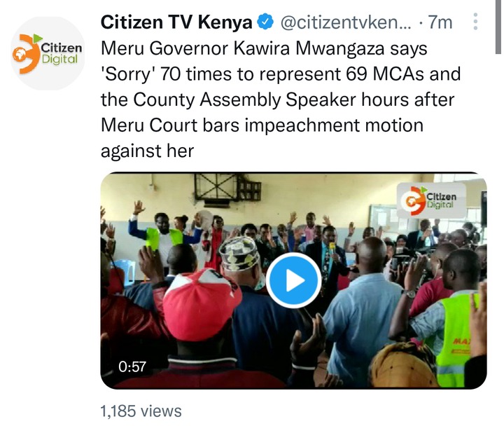Viewport: 504px width, 426px height.
Task: Open the Citizen TV Kenya profile name
Action: point(176,22)
